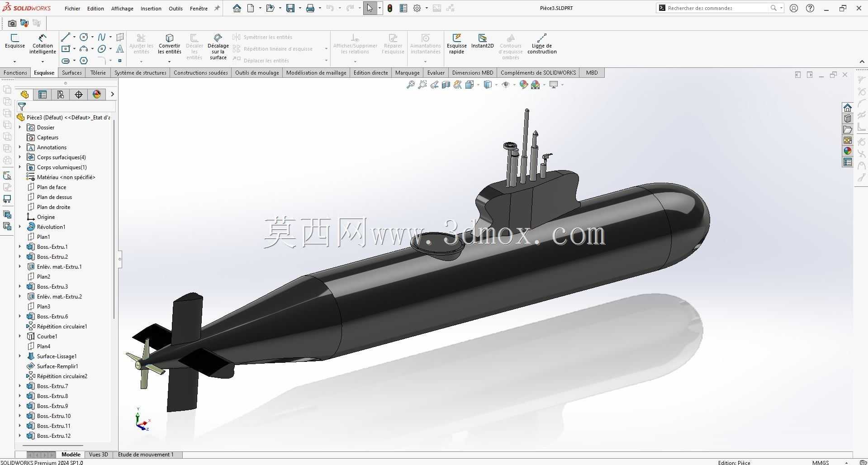Open the Outils menu

point(175,8)
